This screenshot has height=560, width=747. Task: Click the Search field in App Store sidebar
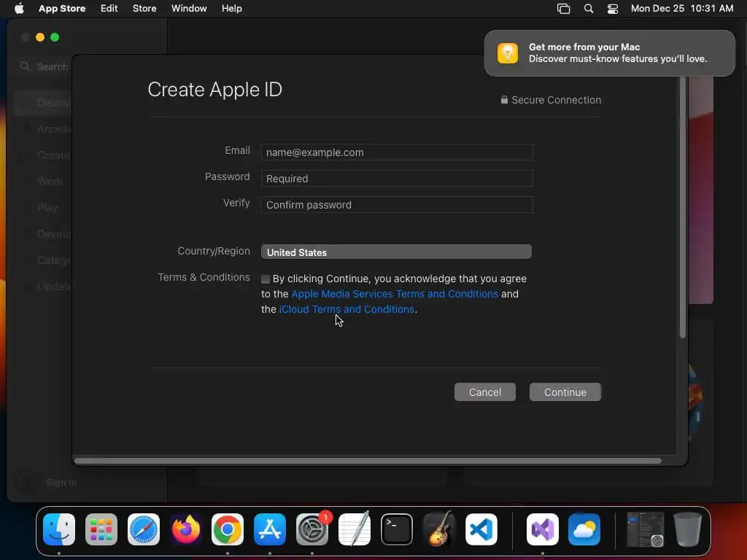pos(44,66)
